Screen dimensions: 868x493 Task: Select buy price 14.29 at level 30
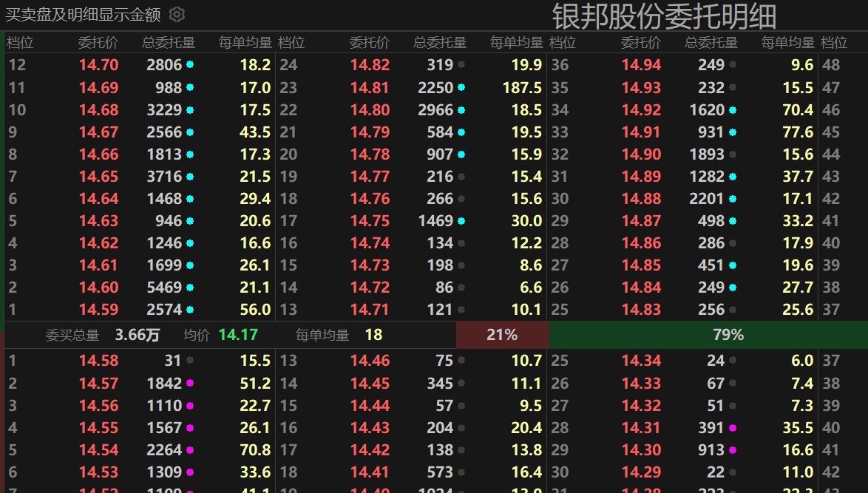[x=641, y=472]
